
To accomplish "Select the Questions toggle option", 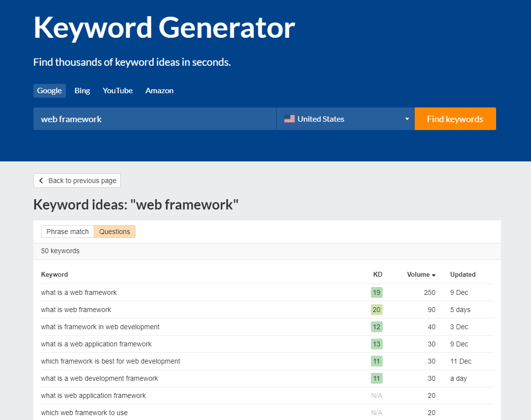I will [114, 232].
